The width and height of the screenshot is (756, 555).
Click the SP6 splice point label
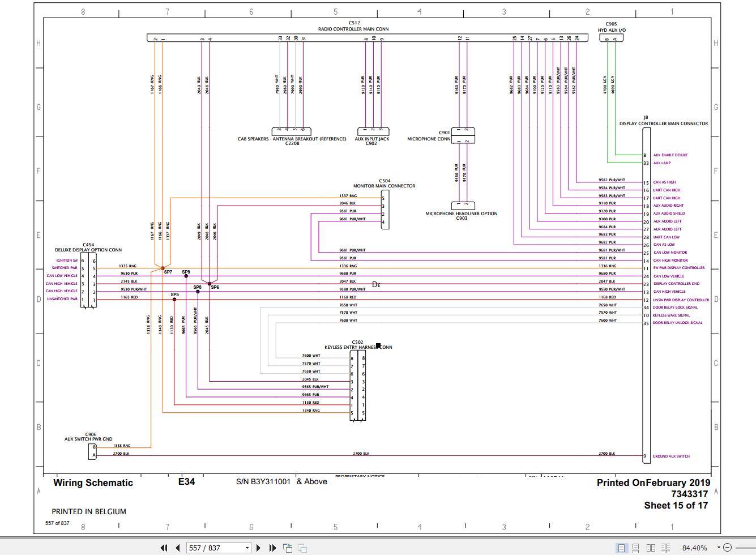(215, 288)
